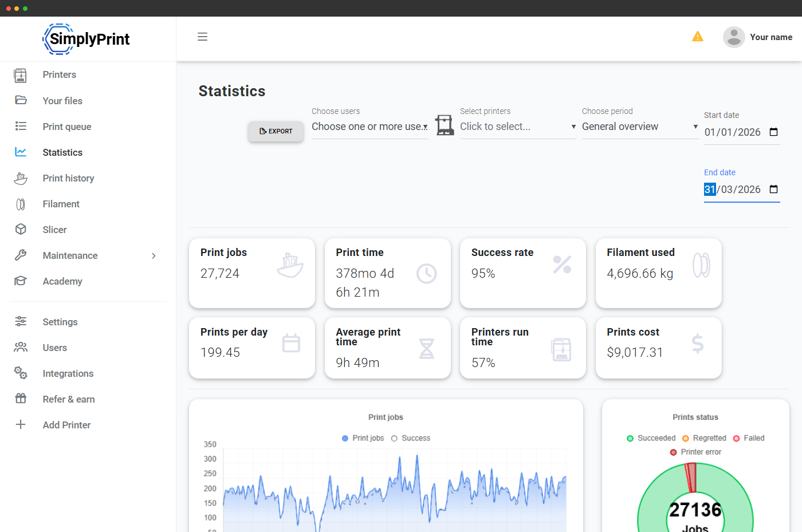Image resolution: width=802 pixels, height=532 pixels.
Task: Open the Choose users dropdown
Action: (x=370, y=127)
